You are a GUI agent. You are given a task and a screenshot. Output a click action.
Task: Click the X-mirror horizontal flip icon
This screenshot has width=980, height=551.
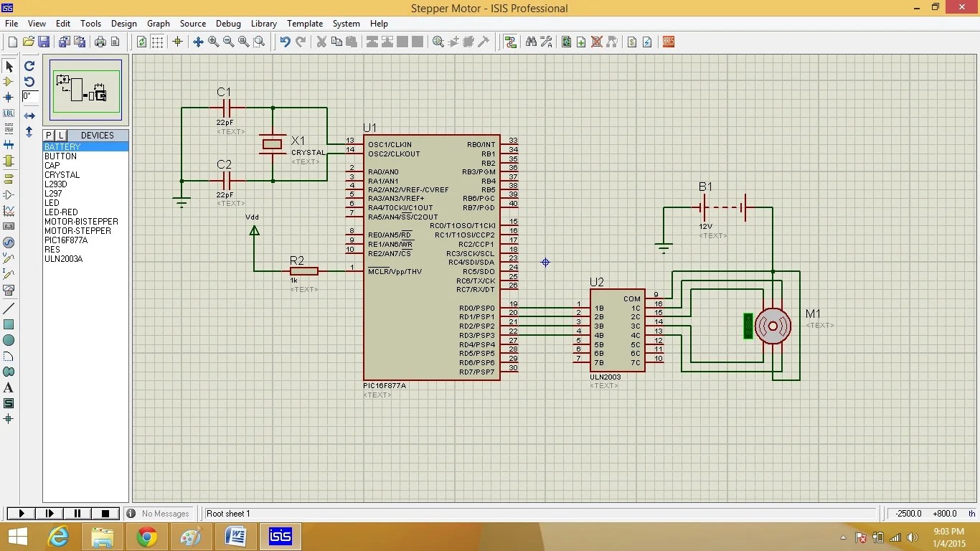29,116
